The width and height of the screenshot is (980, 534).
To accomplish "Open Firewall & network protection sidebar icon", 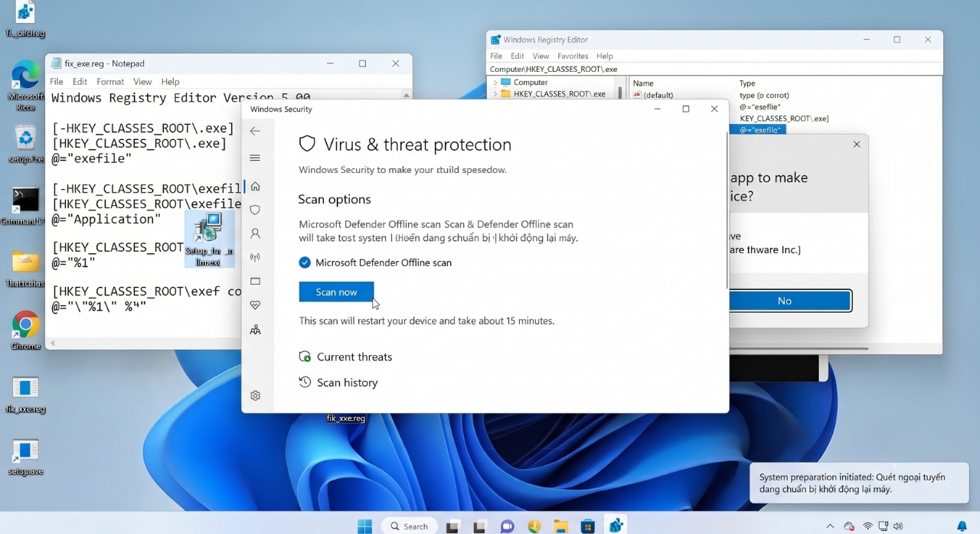I will (x=255, y=257).
